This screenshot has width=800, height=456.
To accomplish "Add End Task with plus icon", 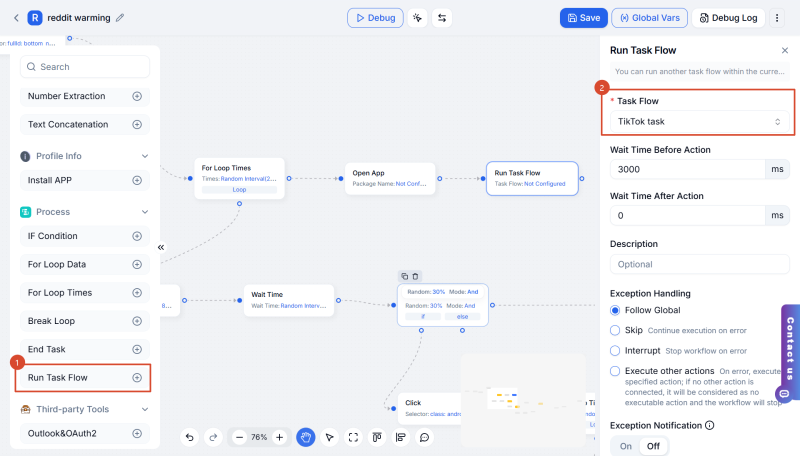I will [x=137, y=349].
